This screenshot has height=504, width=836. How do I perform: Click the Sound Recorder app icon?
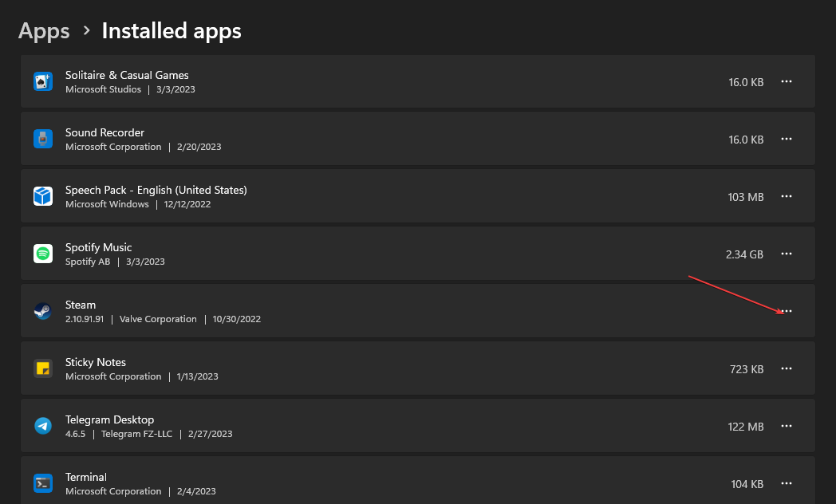tap(42, 139)
